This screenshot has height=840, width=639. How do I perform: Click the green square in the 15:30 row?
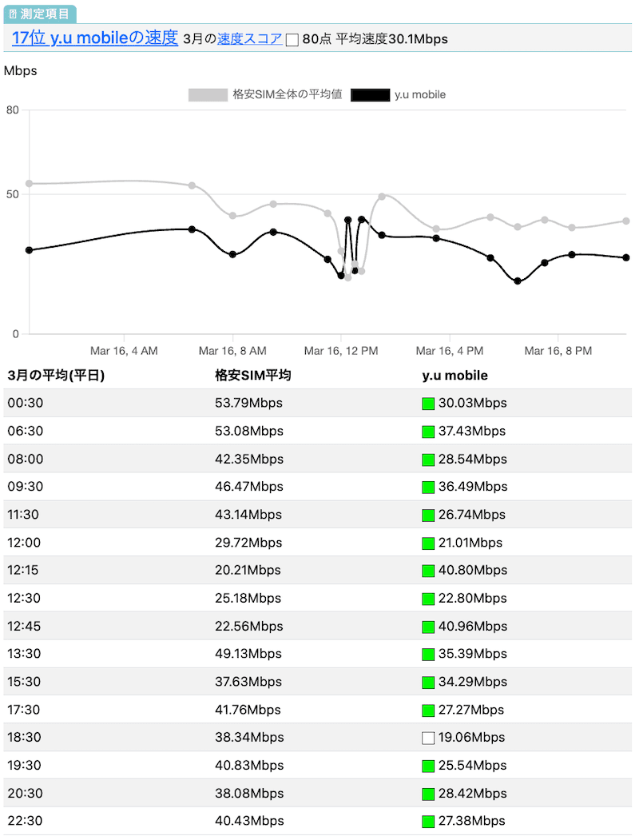click(428, 683)
